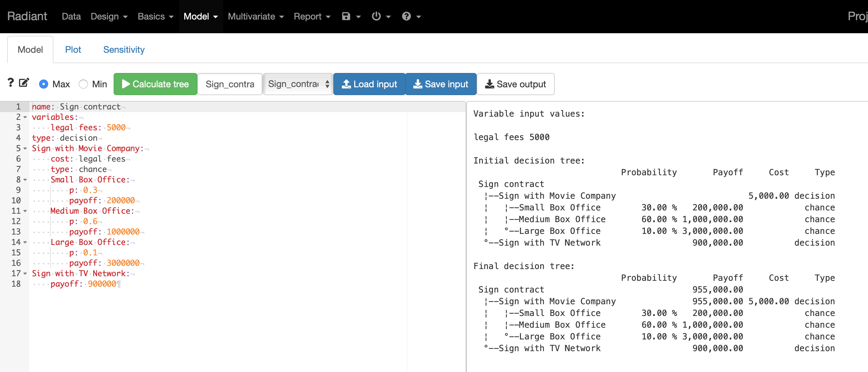Go to the Data menu item
This screenshot has width=868, height=372.
click(71, 16)
